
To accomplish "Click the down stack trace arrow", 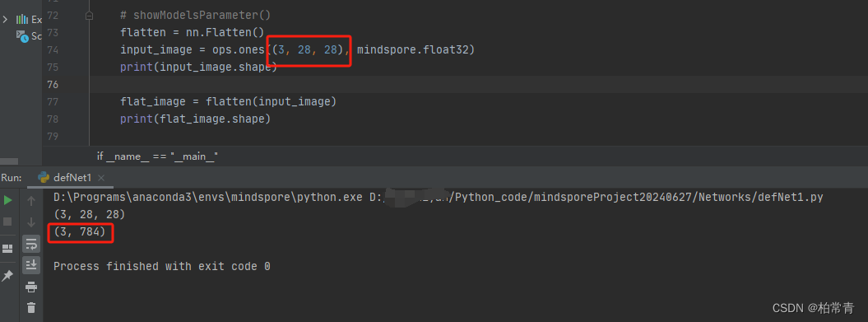I will (31, 222).
